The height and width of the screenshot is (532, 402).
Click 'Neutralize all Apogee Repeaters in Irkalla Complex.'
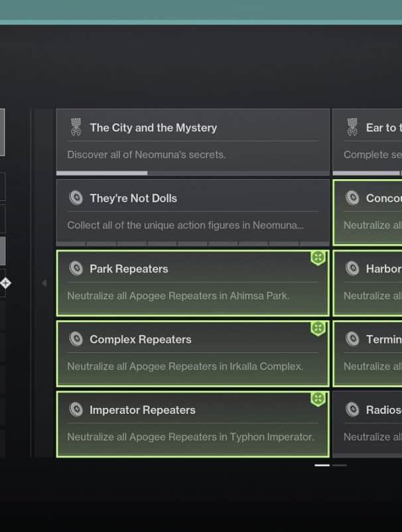(x=185, y=366)
